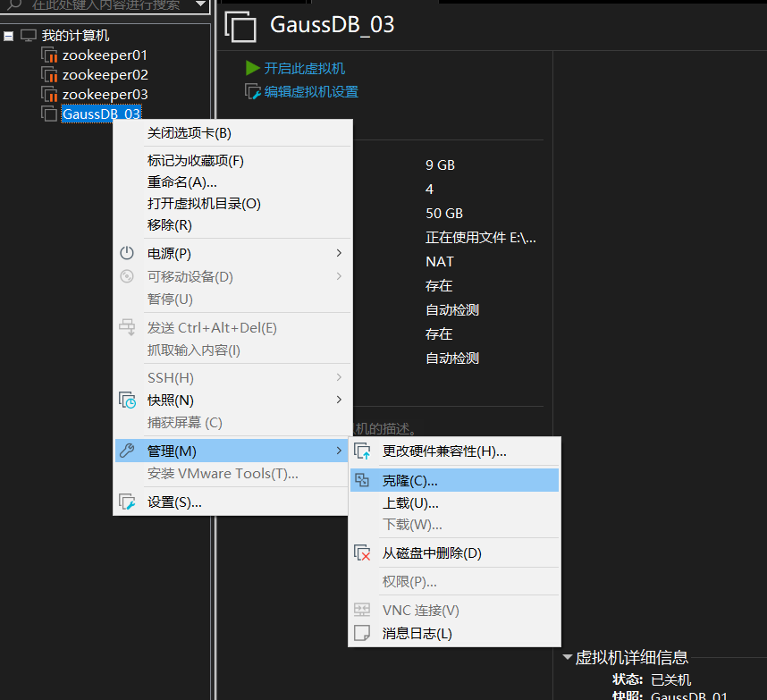Click the VNC connection icon
This screenshot has width=767, height=700.
pyautogui.click(x=362, y=610)
